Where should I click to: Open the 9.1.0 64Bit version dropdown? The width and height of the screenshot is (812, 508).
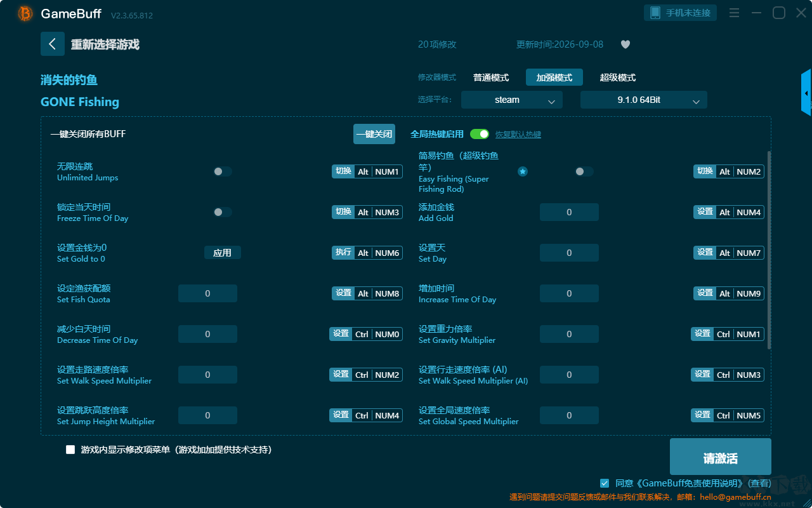[644, 100]
